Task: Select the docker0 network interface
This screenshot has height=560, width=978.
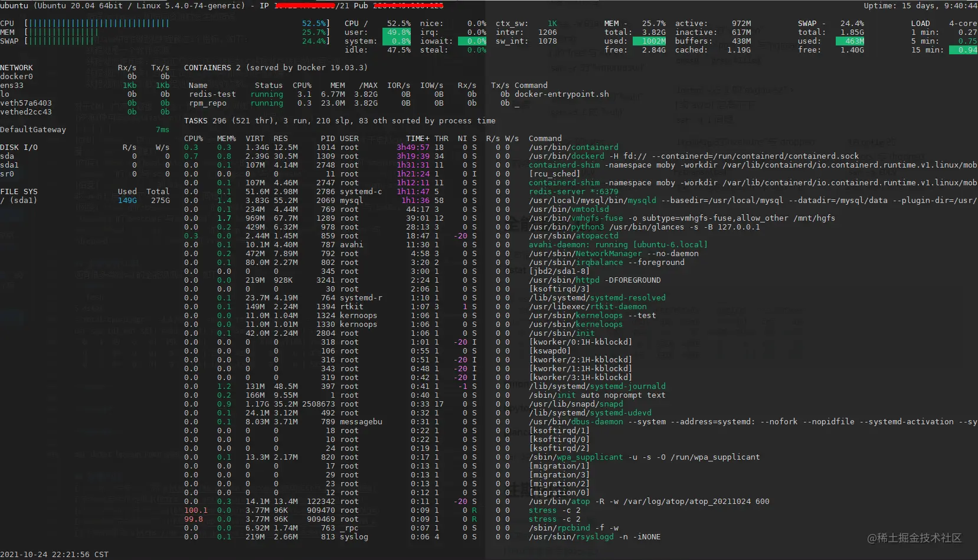Action: 17,77
